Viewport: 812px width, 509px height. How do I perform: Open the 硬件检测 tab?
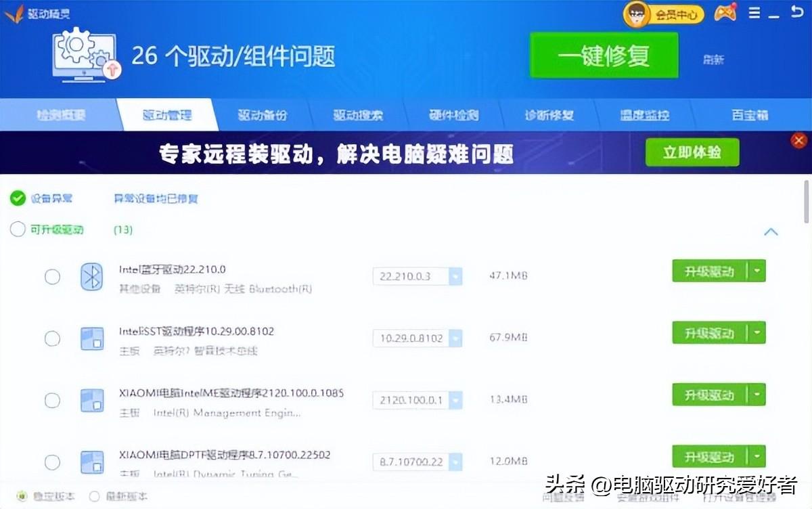[x=453, y=115]
